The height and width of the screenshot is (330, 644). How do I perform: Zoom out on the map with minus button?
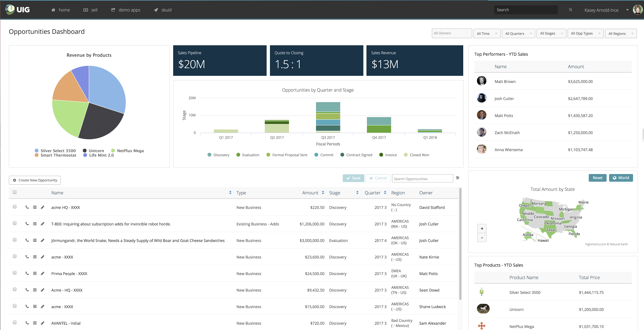pos(482,238)
